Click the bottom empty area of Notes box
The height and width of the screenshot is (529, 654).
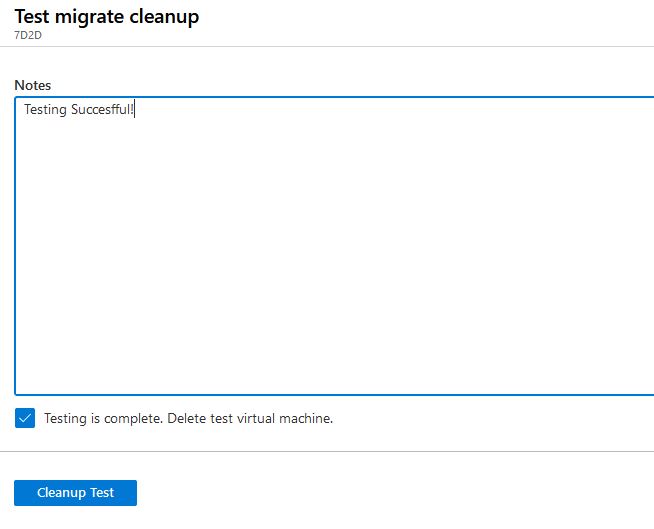[x=335, y=367]
